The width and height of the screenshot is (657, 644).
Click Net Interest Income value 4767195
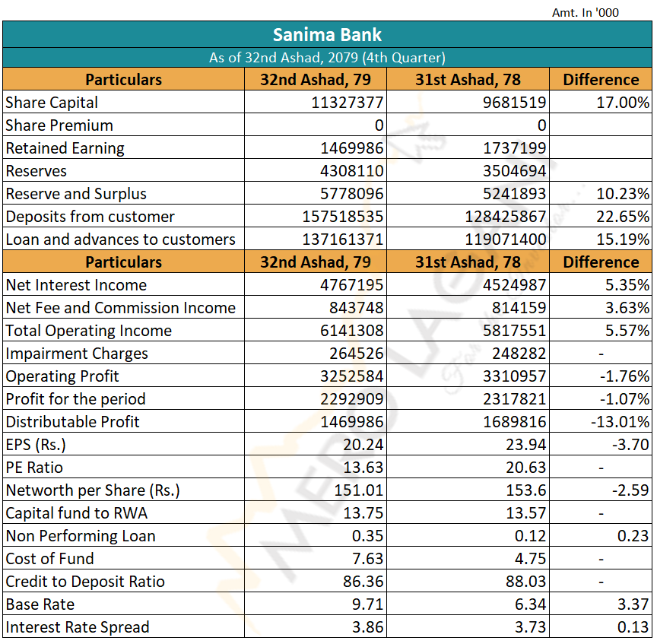352,285
